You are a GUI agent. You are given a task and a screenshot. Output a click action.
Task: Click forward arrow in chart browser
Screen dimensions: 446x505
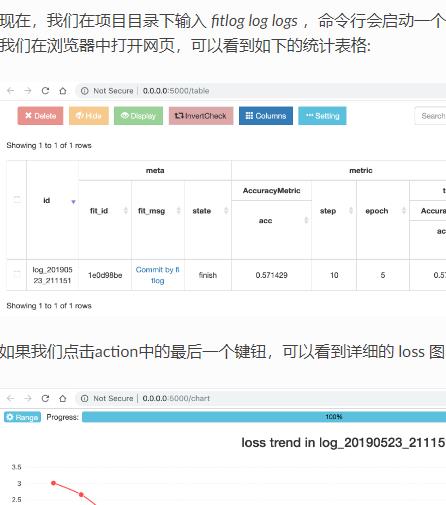coord(28,398)
